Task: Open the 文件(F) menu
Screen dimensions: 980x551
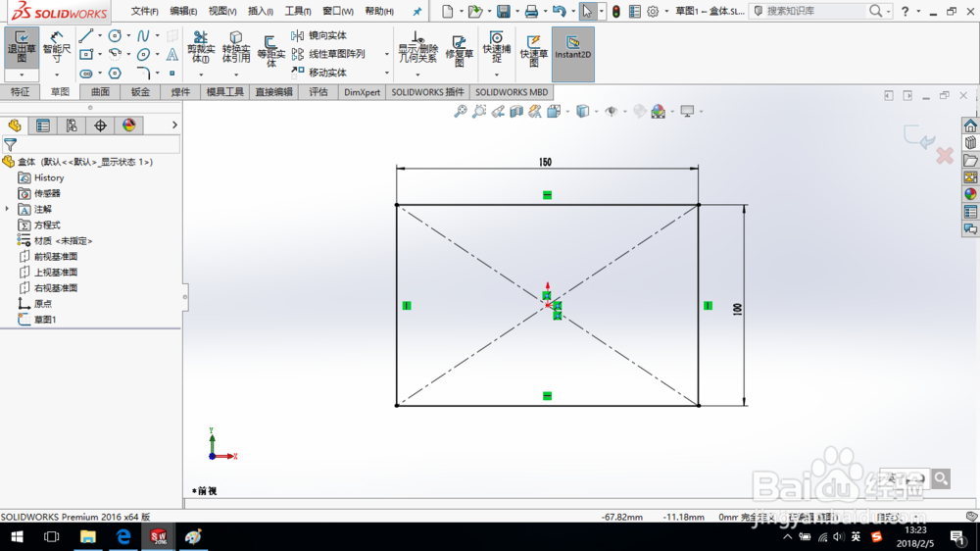Action: 144,11
